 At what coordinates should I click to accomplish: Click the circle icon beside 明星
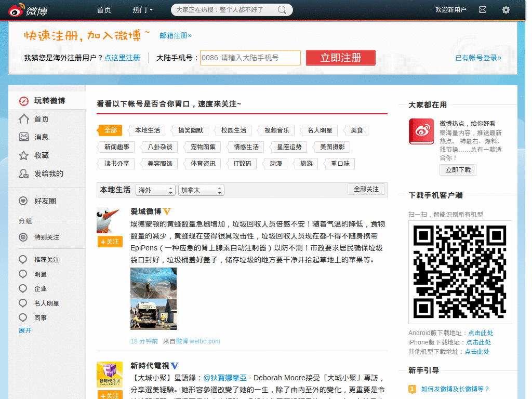[23, 274]
